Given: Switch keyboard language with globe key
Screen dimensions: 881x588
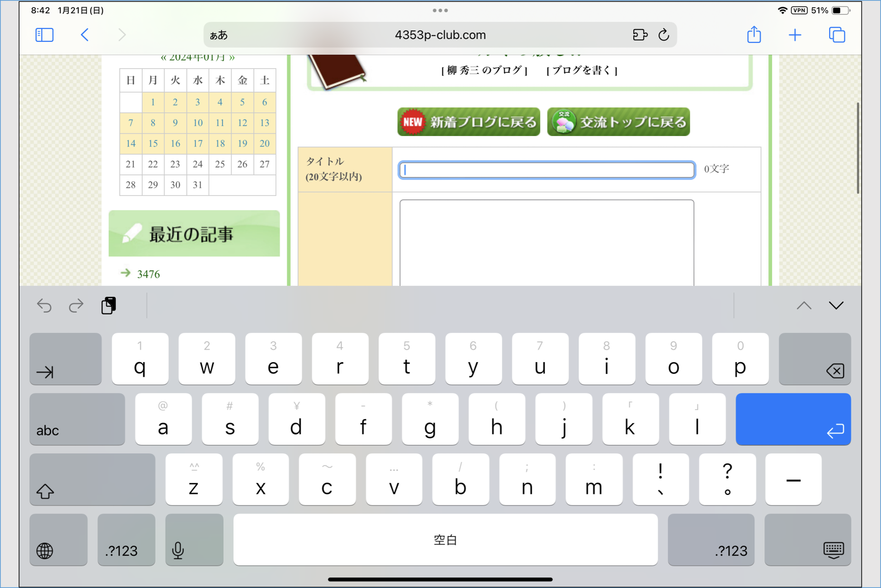Looking at the screenshot, I should 58,540.
